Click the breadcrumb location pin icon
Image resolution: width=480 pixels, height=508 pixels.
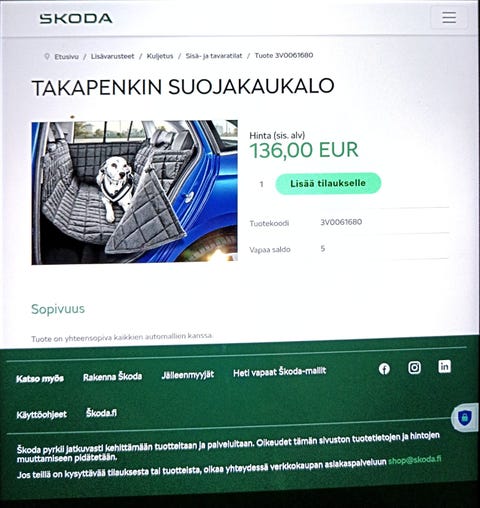47,56
